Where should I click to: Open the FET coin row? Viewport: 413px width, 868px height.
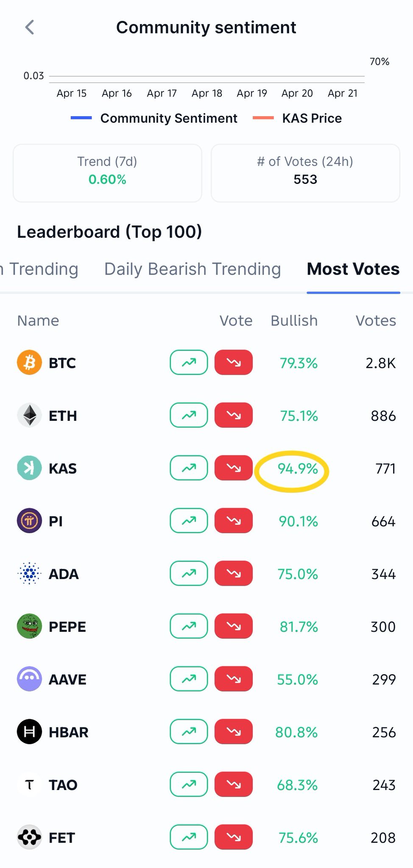(62, 837)
